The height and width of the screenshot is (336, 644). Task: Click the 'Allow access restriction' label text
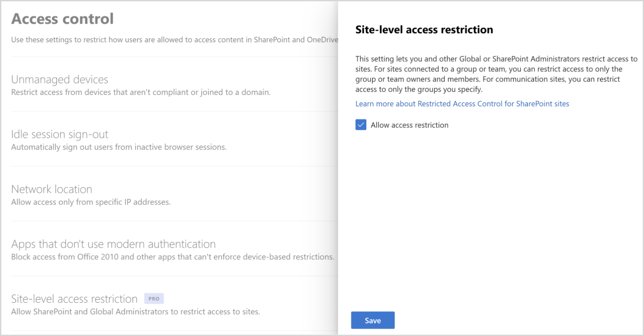tap(410, 125)
